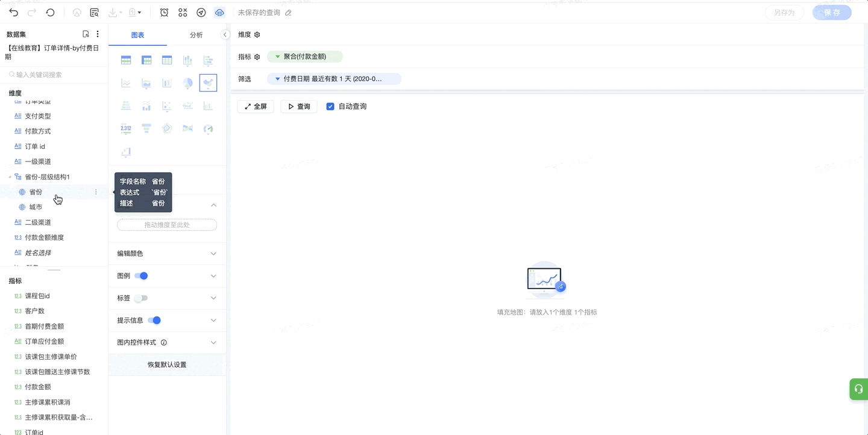Click the undo arrow icon

(x=14, y=13)
